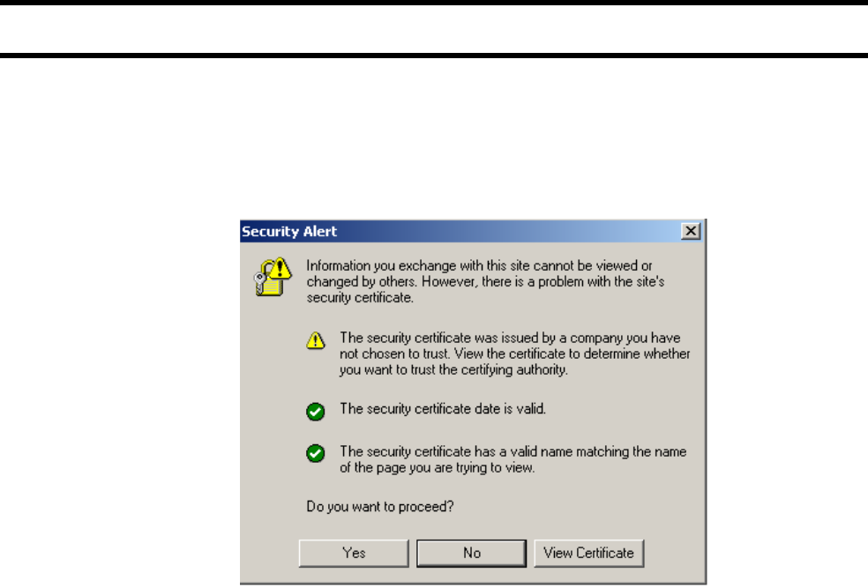The width and height of the screenshot is (868, 588).
Task: Click yellow warning triangle beside untrusted issuer message
Action: 316,340
